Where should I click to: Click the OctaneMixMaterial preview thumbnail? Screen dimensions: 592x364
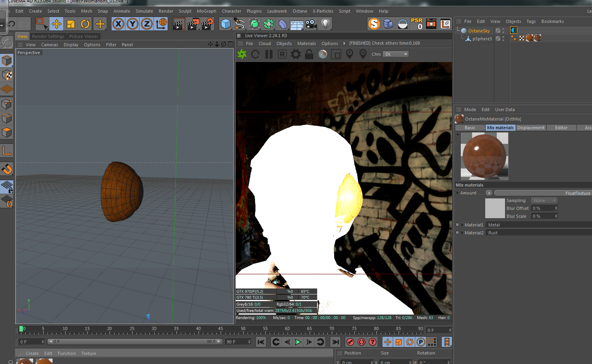coord(484,156)
